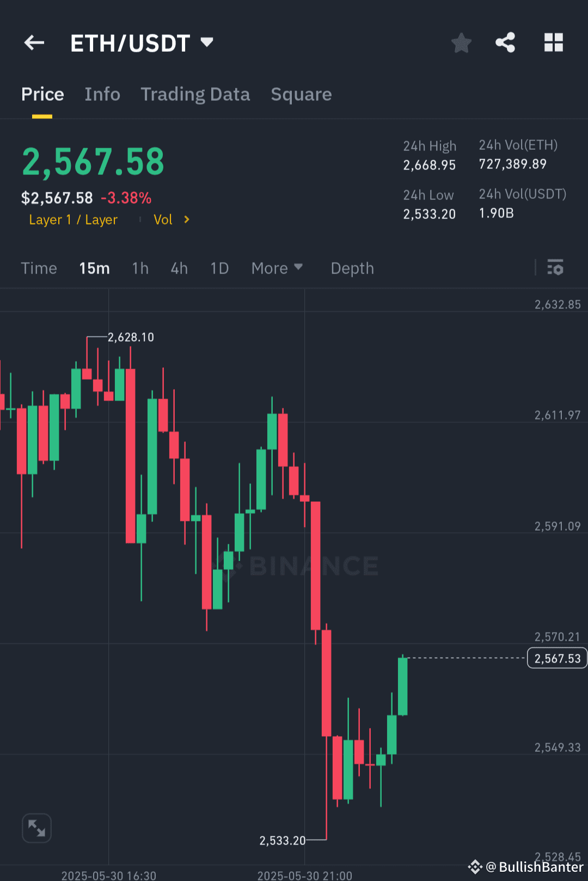The width and height of the screenshot is (588, 881).
Task: Expand chart to fullscreen with bottom-left icon
Action: tap(36, 828)
